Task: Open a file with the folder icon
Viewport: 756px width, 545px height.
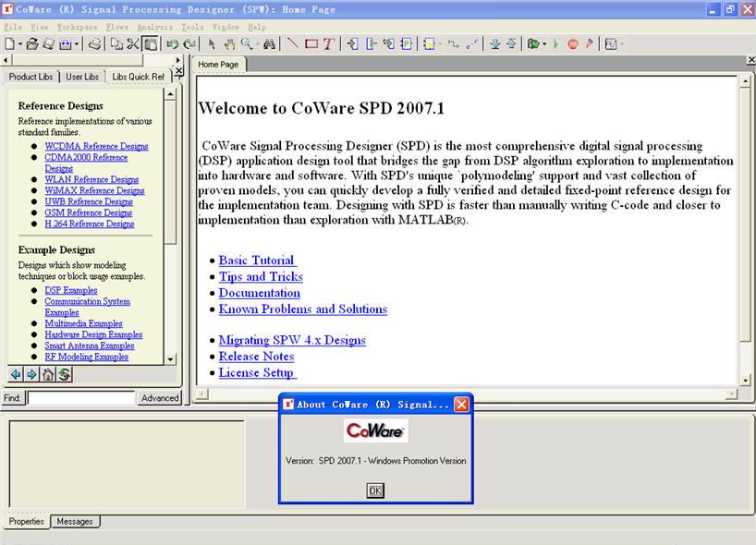Action: click(32, 44)
